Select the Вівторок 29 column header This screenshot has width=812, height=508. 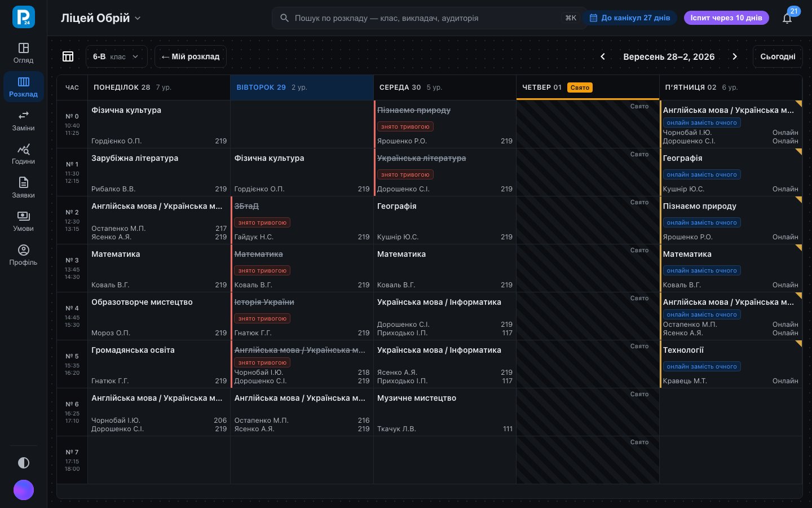302,87
